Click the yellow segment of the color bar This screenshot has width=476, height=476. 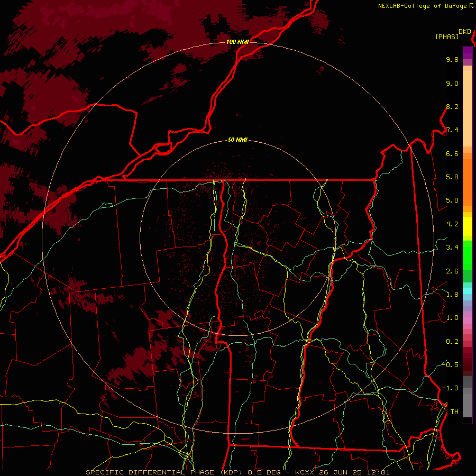(x=467, y=226)
